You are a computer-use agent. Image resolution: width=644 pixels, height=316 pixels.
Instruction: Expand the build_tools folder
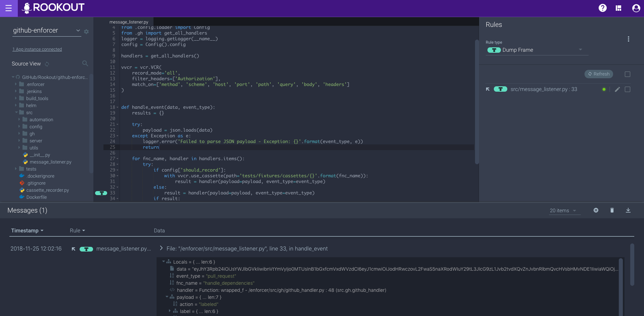(16, 98)
